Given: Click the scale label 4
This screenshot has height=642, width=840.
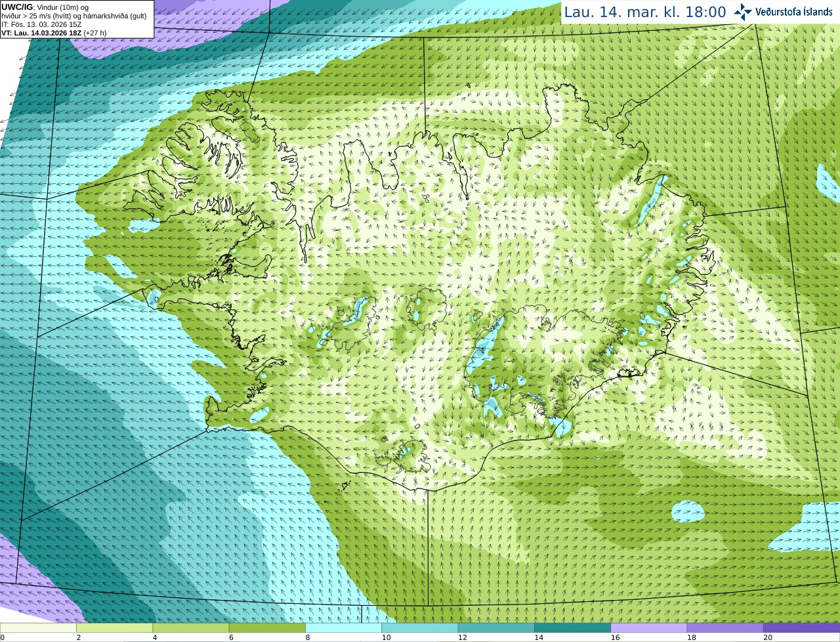Looking at the screenshot, I should coord(155,637).
